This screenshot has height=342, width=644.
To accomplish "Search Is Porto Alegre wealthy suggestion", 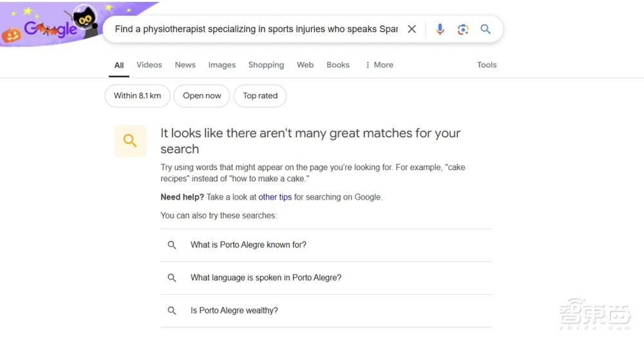I will click(234, 310).
